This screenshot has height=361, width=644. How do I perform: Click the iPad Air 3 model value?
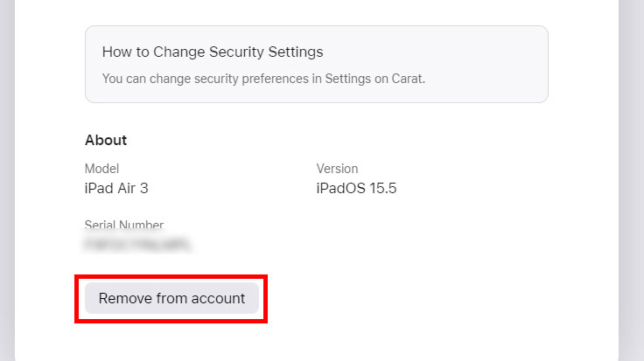pyautogui.click(x=122, y=188)
